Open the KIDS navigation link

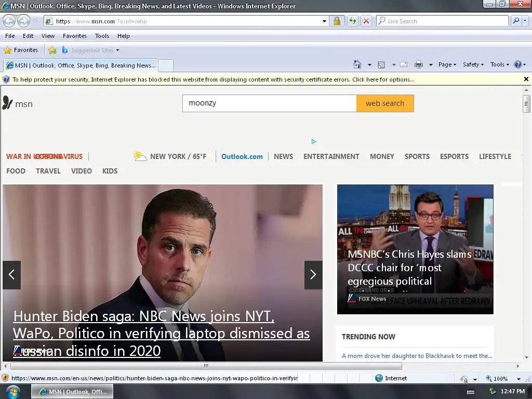tap(110, 171)
